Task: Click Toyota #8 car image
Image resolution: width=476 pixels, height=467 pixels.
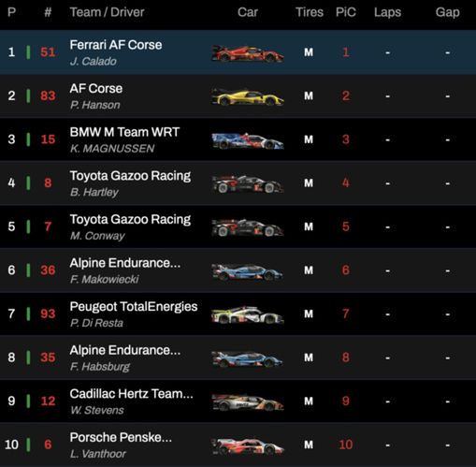Action: click(x=248, y=184)
